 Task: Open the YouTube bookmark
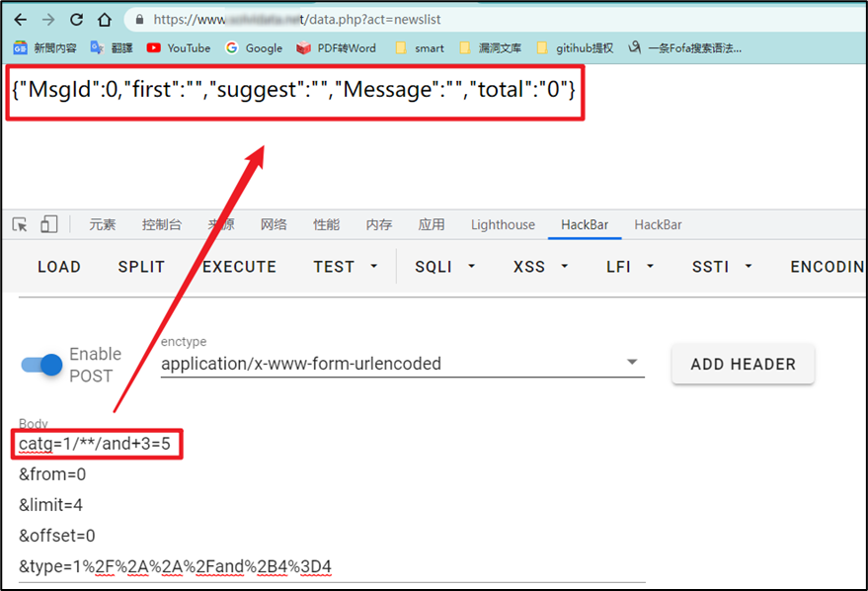[179, 48]
